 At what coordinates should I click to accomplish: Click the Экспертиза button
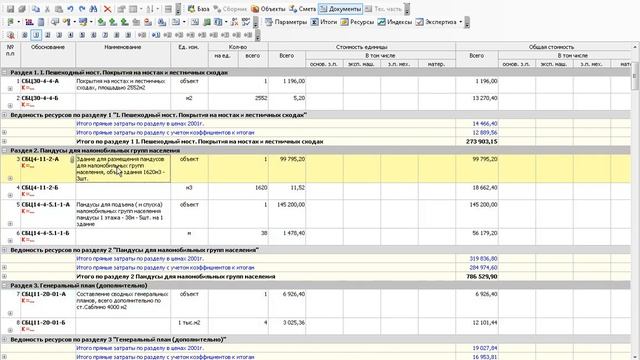(436, 22)
